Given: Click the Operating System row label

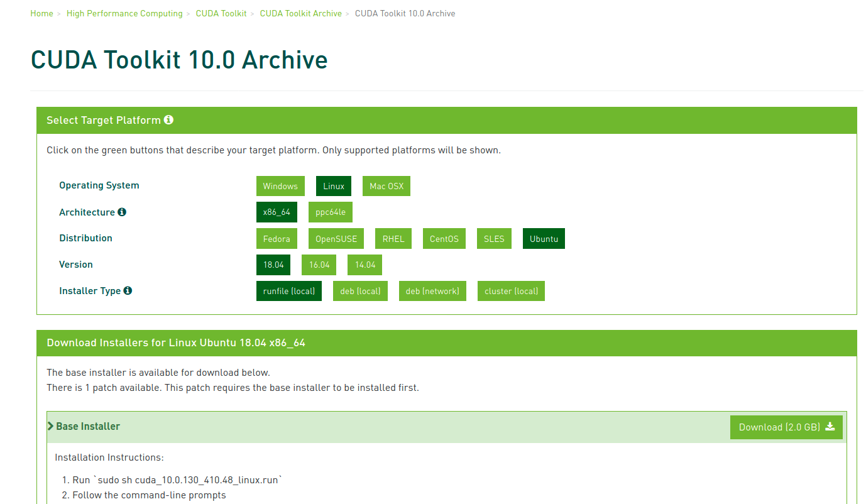Looking at the screenshot, I should click(x=99, y=185).
